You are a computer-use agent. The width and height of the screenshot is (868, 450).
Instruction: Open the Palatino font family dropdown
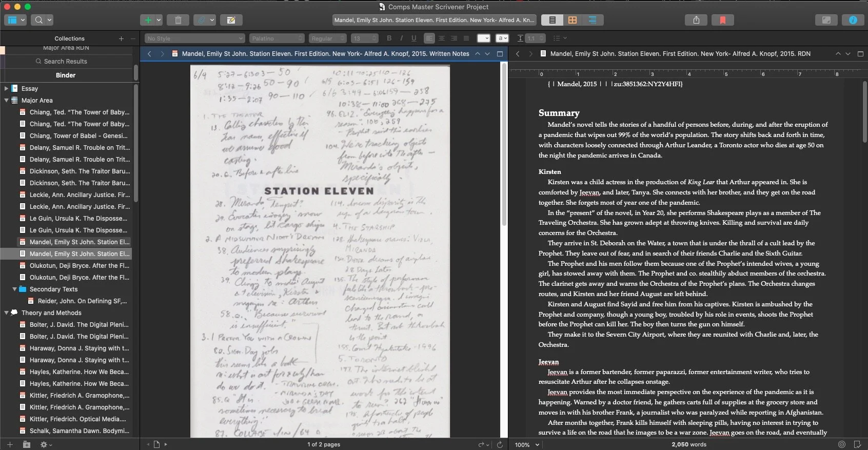(x=278, y=38)
